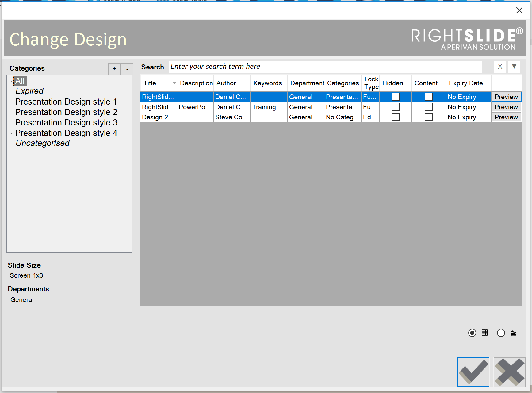
Task: Toggle Hidden checkbox in first RightSlid row
Action: 396,97
